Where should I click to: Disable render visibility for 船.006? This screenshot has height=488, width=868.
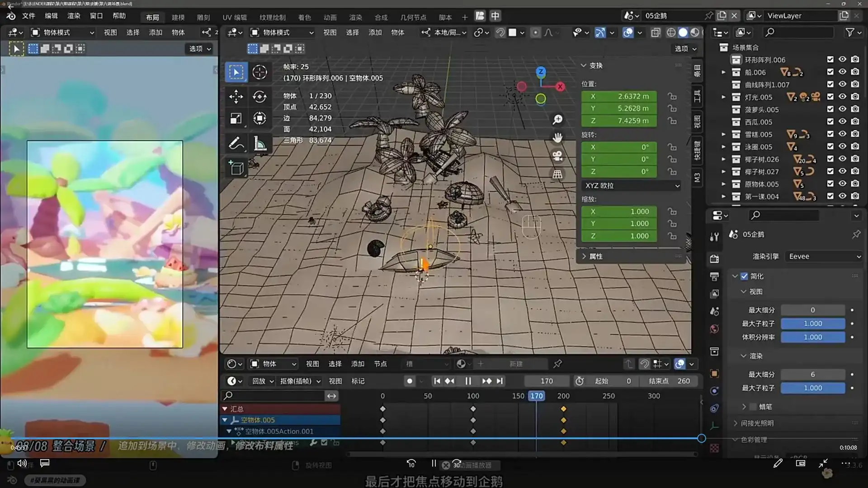coord(855,71)
